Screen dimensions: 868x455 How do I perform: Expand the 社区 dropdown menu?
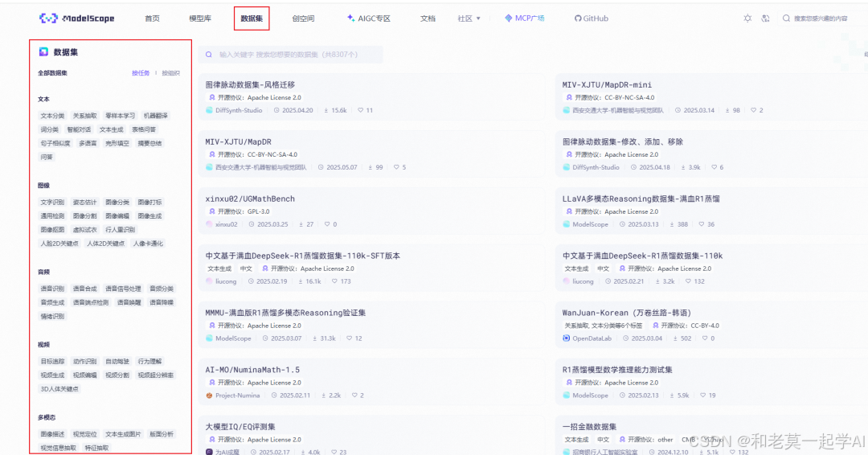[469, 18]
